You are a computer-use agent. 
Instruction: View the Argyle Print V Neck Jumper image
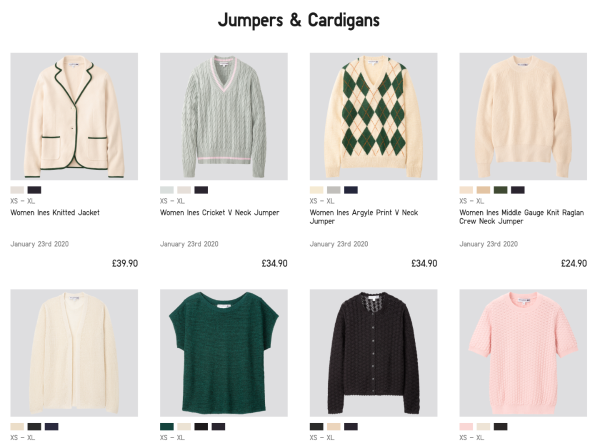pyautogui.click(x=373, y=116)
